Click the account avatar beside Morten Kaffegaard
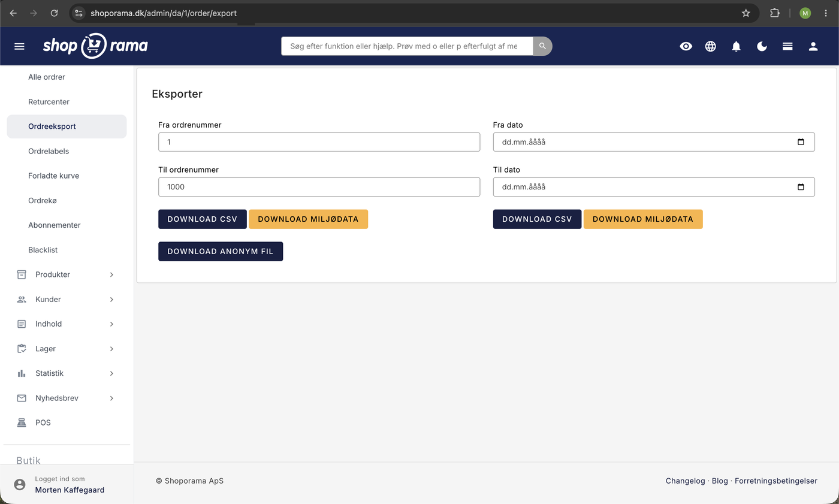Image resolution: width=839 pixels, height=504 pixels. click(x=20, y=484)
